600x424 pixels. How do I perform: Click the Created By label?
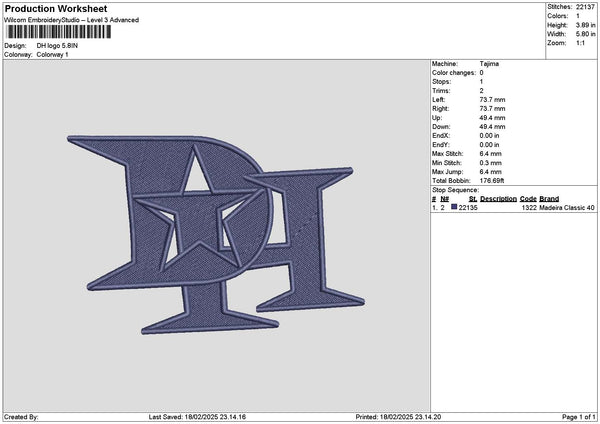21,417
